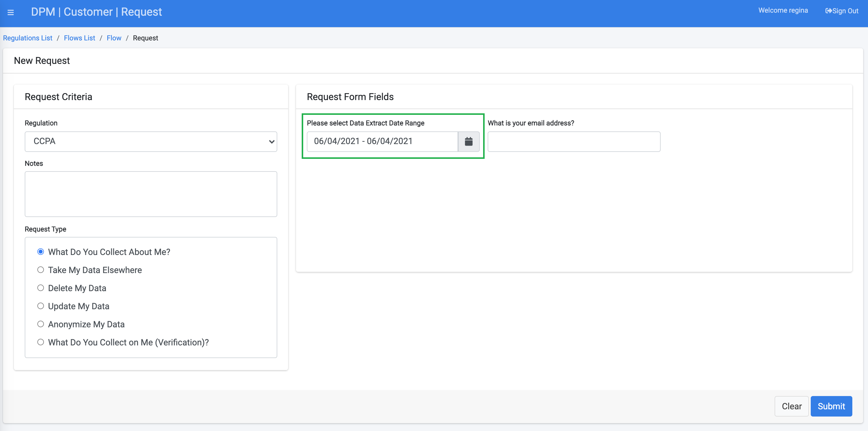Focus the Notes text area
Screen dimensions: 868x431
tap(151, 194)
